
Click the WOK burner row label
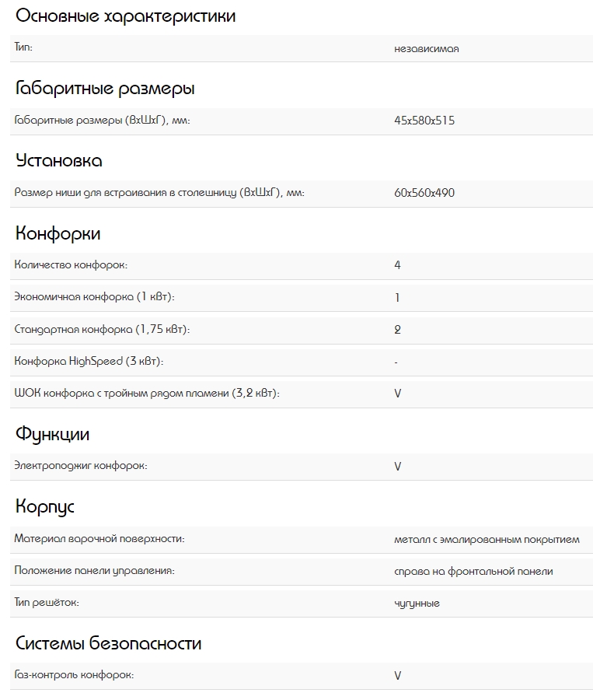click(147, 394)
